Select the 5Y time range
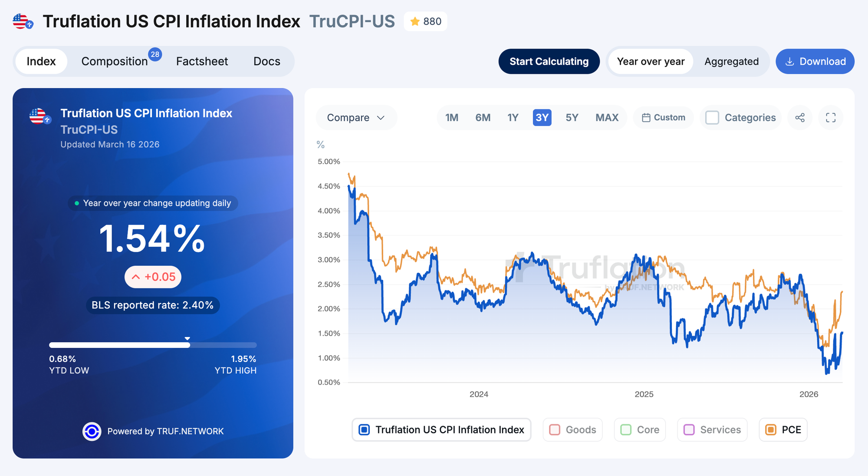The image size is (868, 476). pyautogui.click(x=572, y=118)
